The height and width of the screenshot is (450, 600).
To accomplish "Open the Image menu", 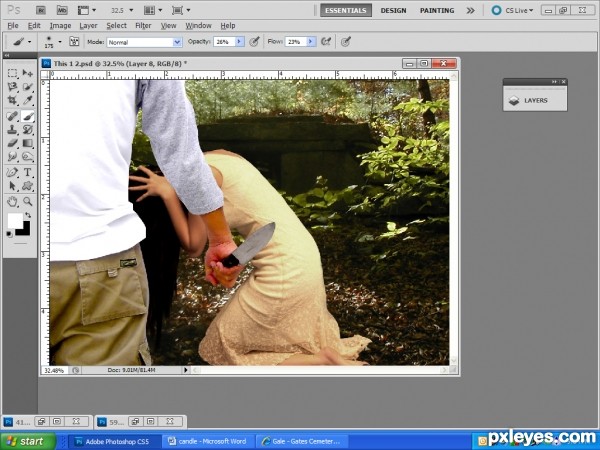I will point(60,26).
